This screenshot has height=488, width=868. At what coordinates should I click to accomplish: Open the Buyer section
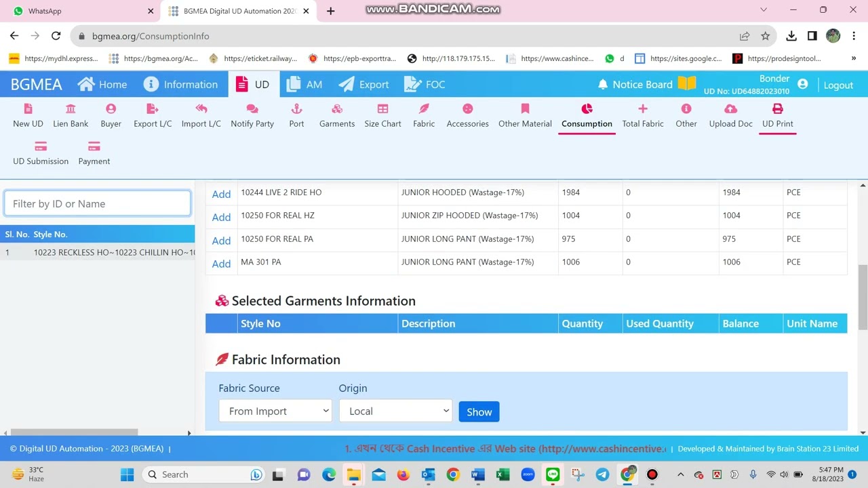click(x=111, y=116)
